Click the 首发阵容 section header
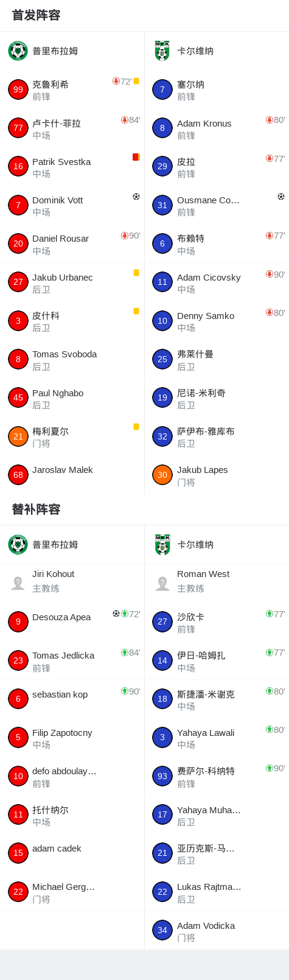The width and height of the screenshot is (289, 980). pyautogui.click(x=37, y=15)
